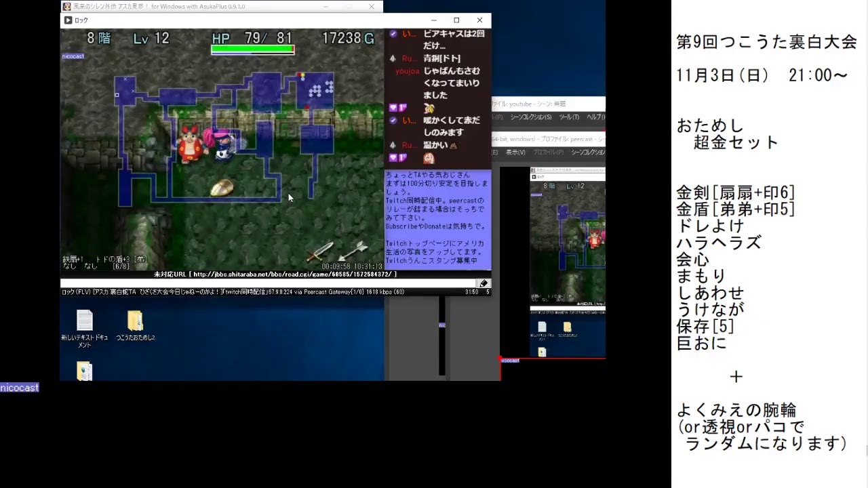
Task: Open ヘルプ menu in youtube OBS window
Action: coord(595,117)
